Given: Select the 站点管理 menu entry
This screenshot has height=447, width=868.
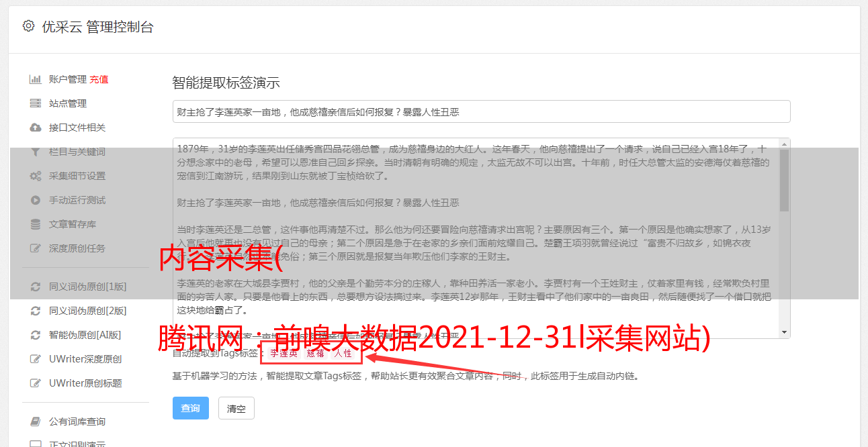Looking at the screenshot, I should tap(68, 103).
